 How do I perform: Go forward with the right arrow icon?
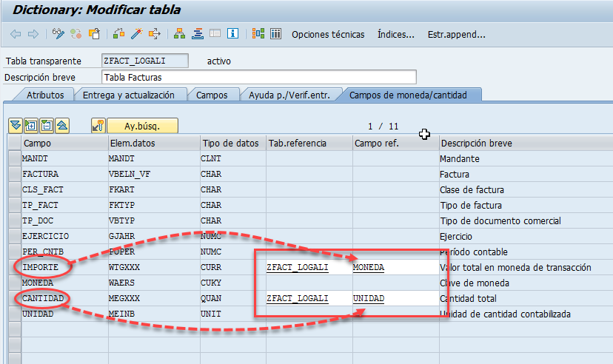click(33, 34)
